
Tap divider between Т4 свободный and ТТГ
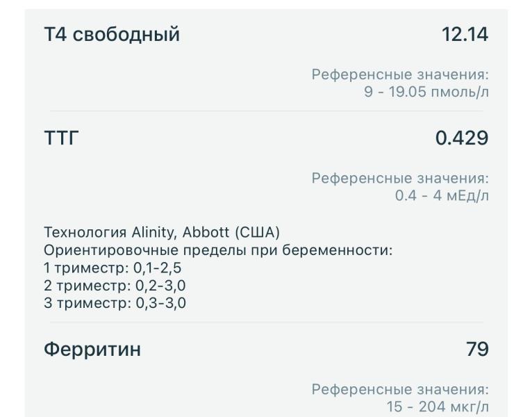coord(266,111)
